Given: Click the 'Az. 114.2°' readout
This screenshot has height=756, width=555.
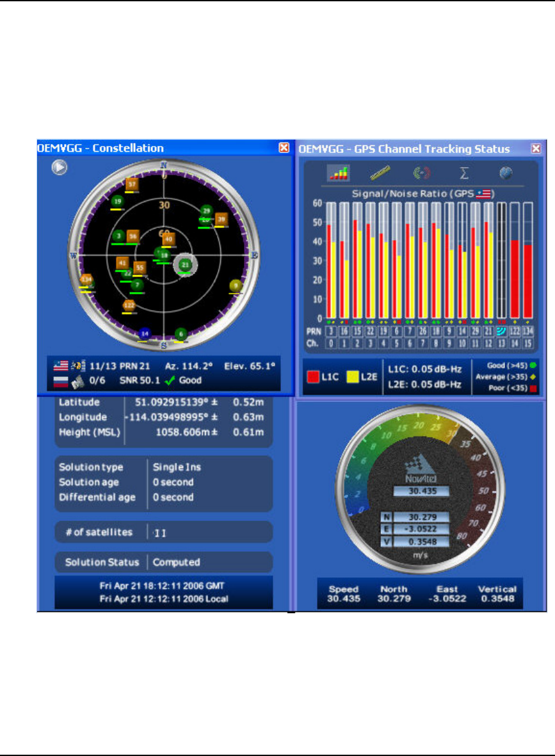Looking at the screenshot, I should click(x=189, y=366).
